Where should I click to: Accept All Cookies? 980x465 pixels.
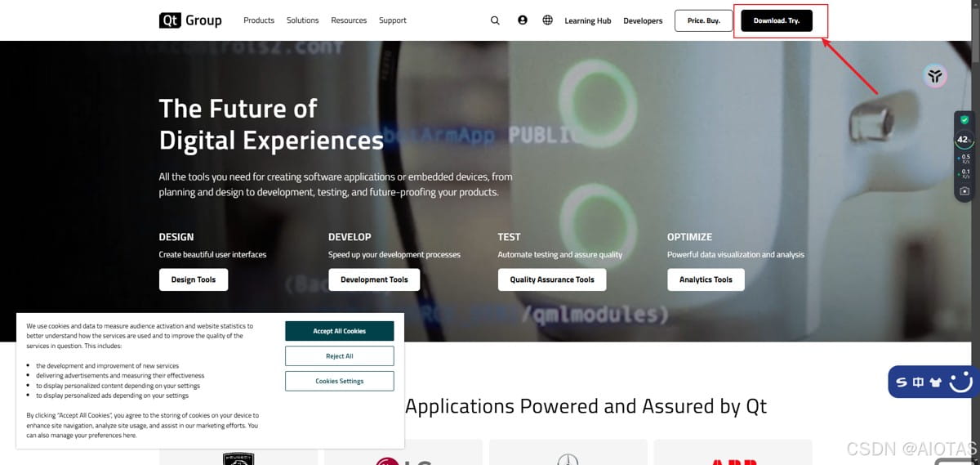pyautogui.click(x=340, y=331)
